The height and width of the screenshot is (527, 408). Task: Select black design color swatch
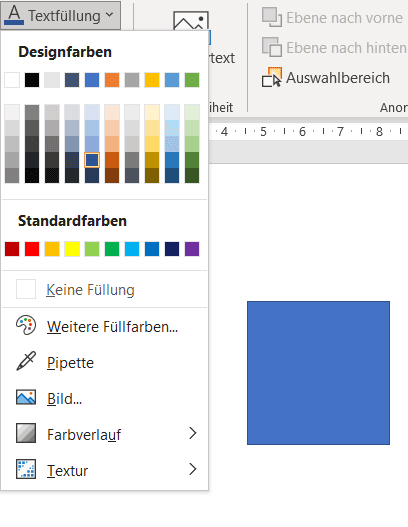click(x=32, y=80)
